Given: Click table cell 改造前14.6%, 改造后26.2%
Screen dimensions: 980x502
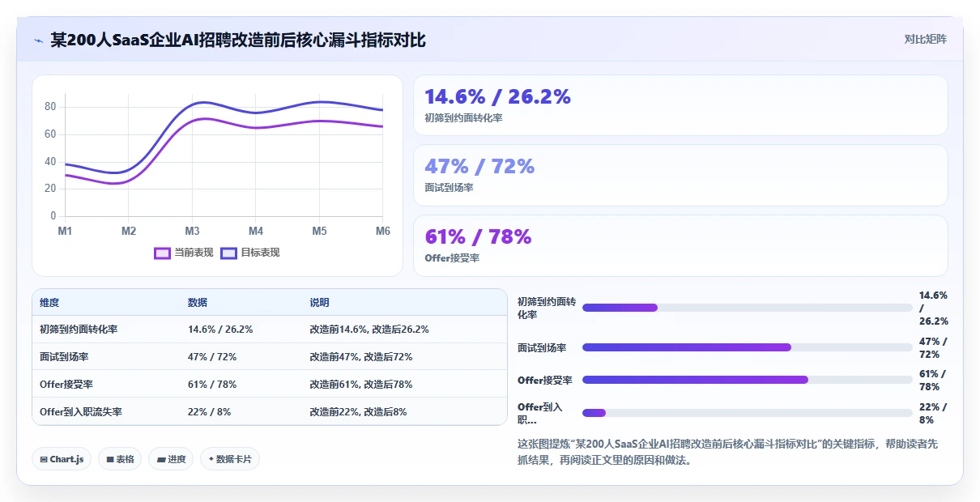Looking at the screenshot, I should [369, 330].
